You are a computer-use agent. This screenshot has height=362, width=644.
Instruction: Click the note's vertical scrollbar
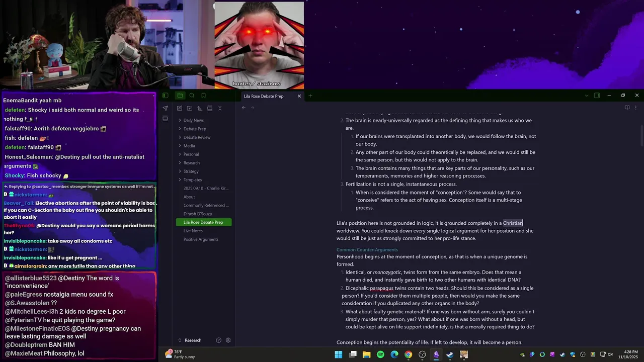(641, 136)
